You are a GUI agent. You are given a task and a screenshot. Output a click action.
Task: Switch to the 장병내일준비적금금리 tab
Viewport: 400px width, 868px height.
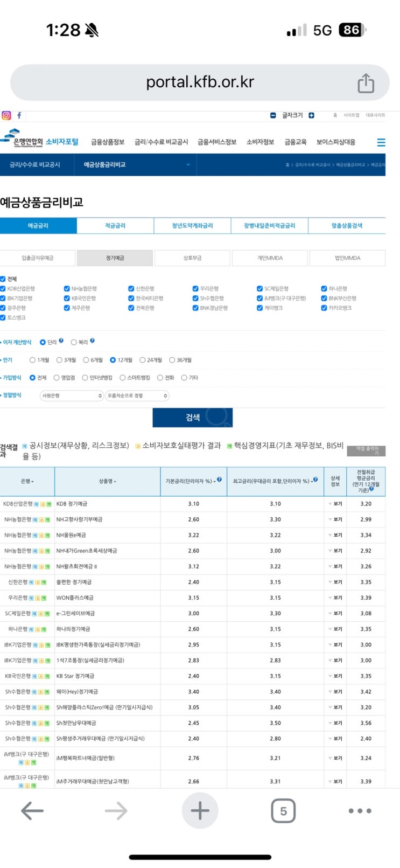pos(269,226)
